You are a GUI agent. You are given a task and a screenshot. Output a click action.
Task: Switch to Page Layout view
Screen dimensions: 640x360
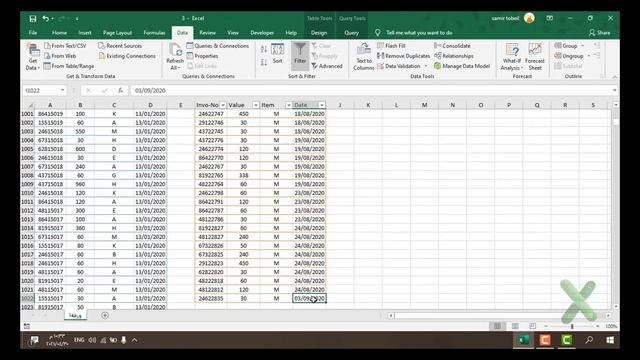click(515, 326)
